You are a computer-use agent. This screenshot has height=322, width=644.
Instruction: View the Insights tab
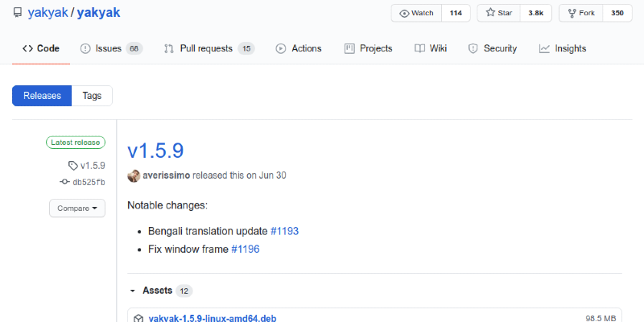[563, 48]
